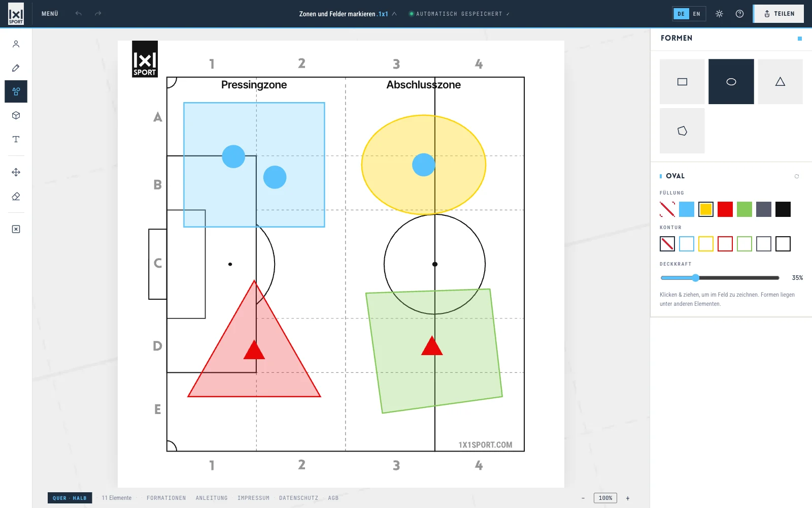Set fill color to red
This screenshot has width=812, height=508.
point(725,209)
